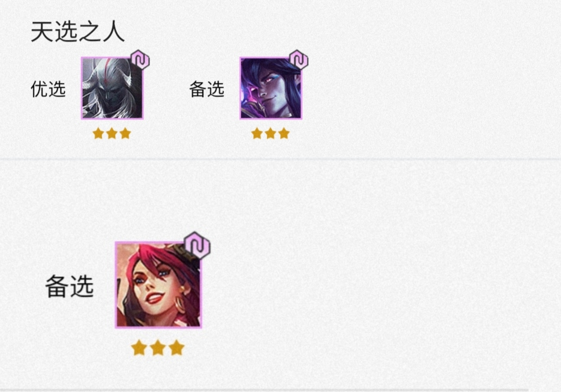Select the blue-haired purple champion portrait
This screenshot has height=392, width=561.
click(x=271, y=88)
